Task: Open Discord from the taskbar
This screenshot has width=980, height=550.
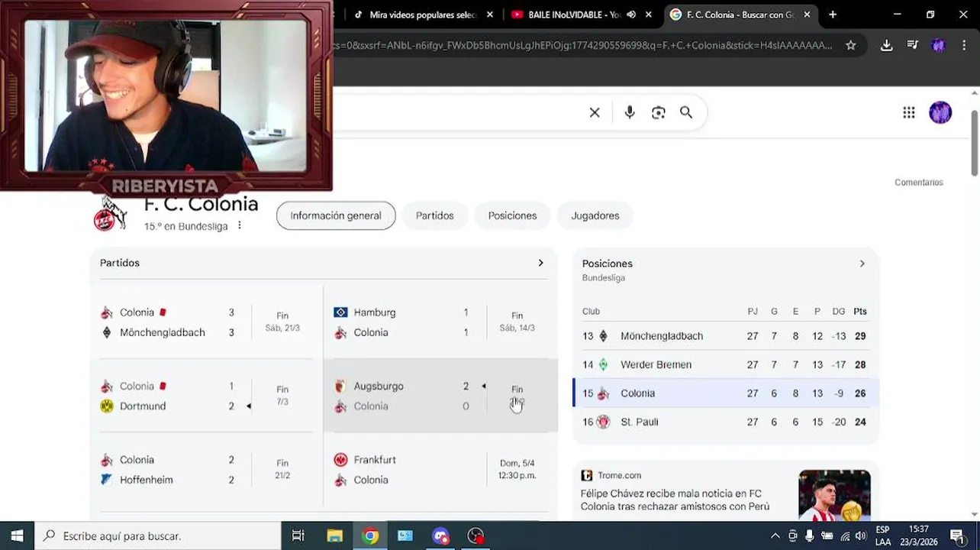Action: click(441, 535)
